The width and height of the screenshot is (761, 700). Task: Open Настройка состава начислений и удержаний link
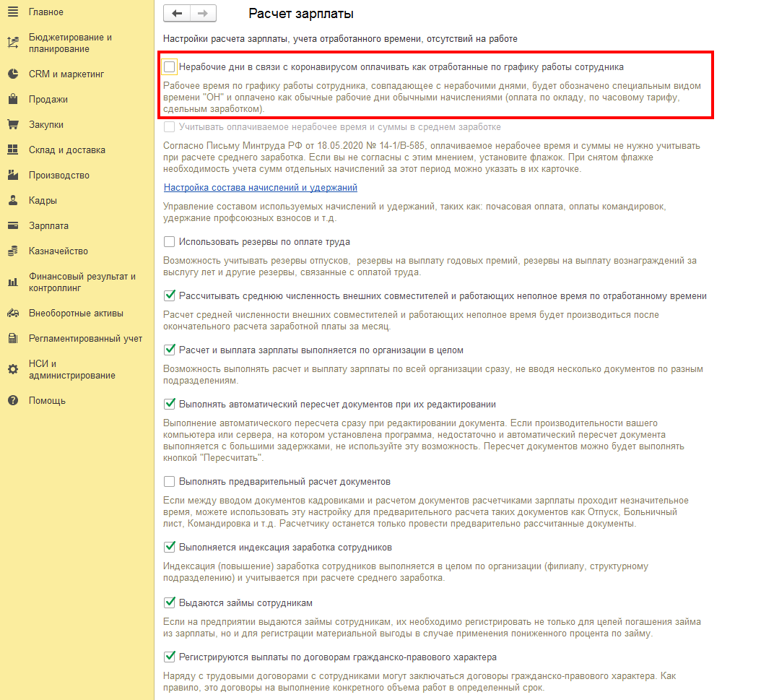tap(261, 187)
